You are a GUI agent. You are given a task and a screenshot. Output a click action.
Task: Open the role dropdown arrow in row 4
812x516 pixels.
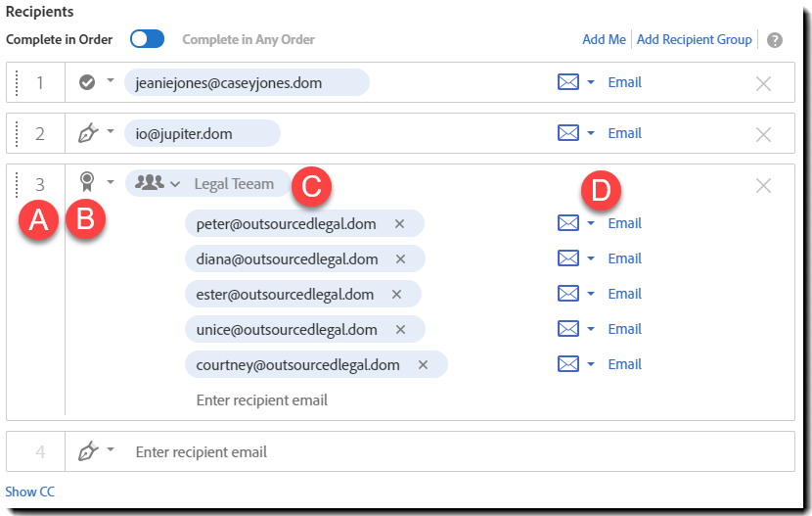tap(111, 450)
